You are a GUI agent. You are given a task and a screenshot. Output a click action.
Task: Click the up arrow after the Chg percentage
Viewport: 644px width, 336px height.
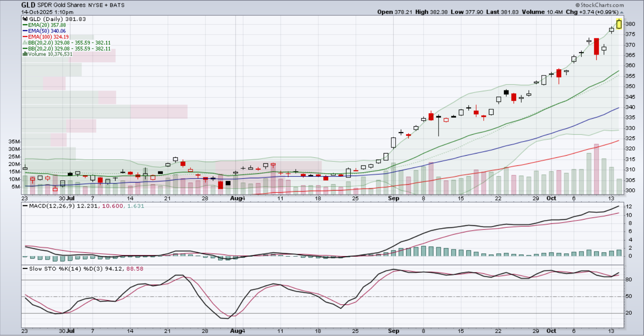pos(621,12)
